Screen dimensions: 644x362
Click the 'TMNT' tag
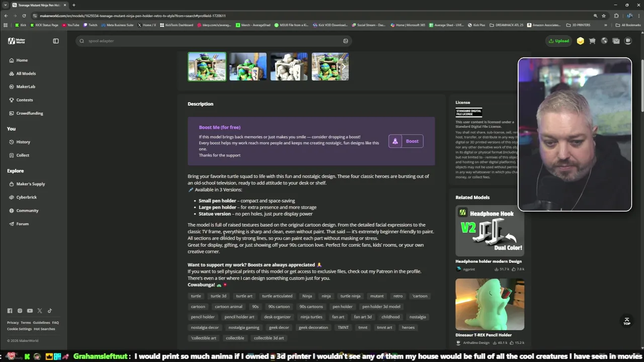343,328
